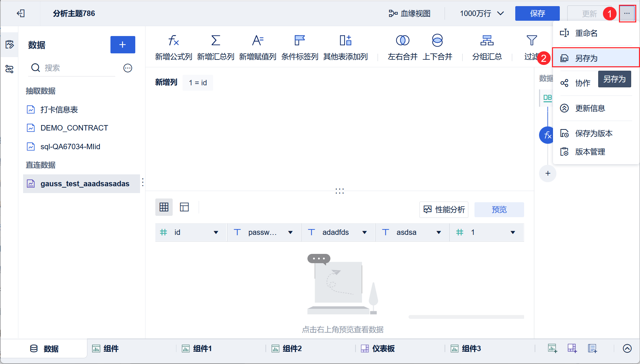Switch to the 组件 tab
This screenshot has height=364, width=640.
(x=132, y=348)
